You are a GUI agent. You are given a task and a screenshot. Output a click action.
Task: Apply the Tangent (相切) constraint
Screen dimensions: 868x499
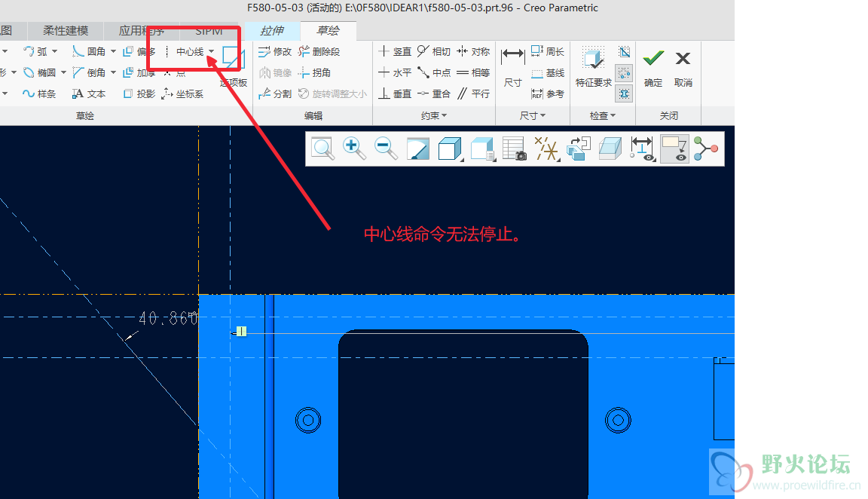point(434,51)
